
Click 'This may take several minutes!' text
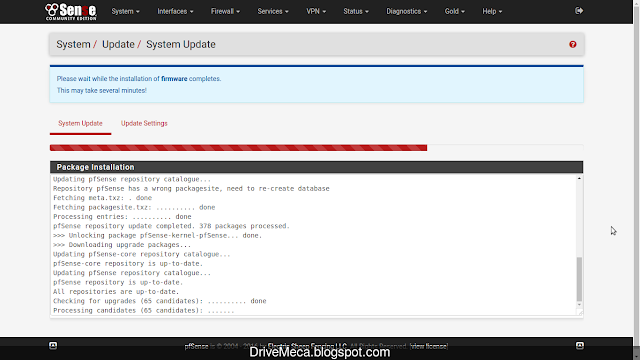(x=102, y=91)
